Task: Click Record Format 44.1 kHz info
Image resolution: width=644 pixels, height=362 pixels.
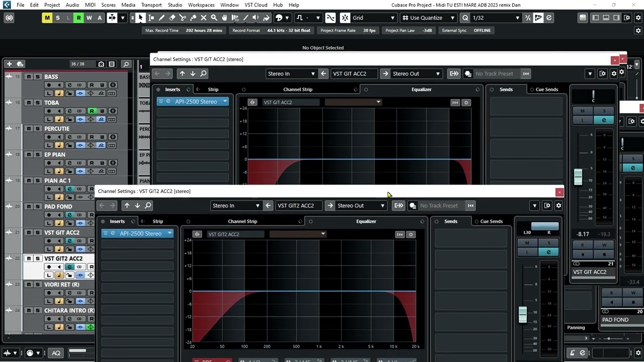Action: (271, 30)
